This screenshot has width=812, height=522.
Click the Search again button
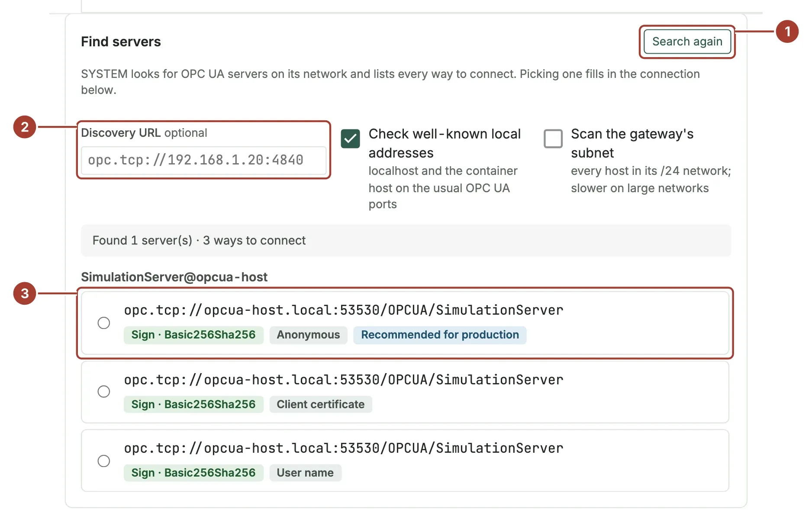pos(687,42)
